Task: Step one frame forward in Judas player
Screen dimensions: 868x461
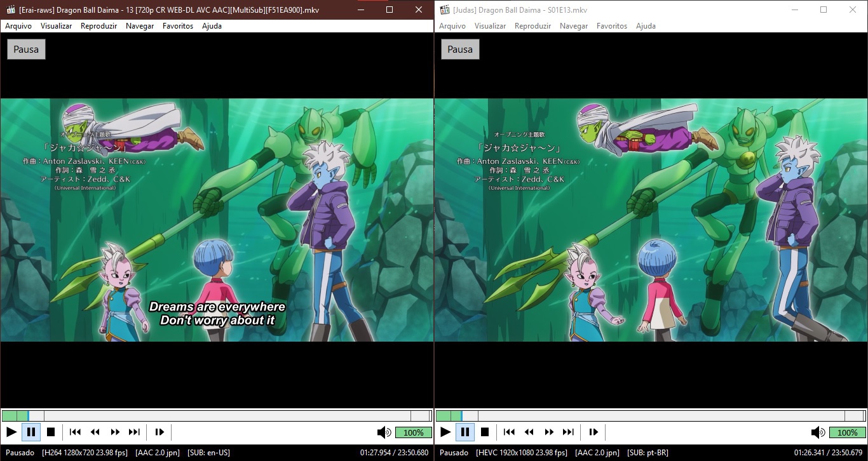Action: 593,432
